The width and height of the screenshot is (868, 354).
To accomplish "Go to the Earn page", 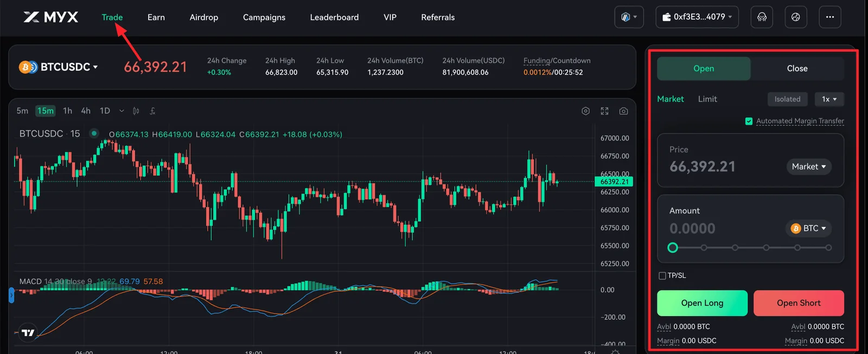I will click(x=156, y=17).
